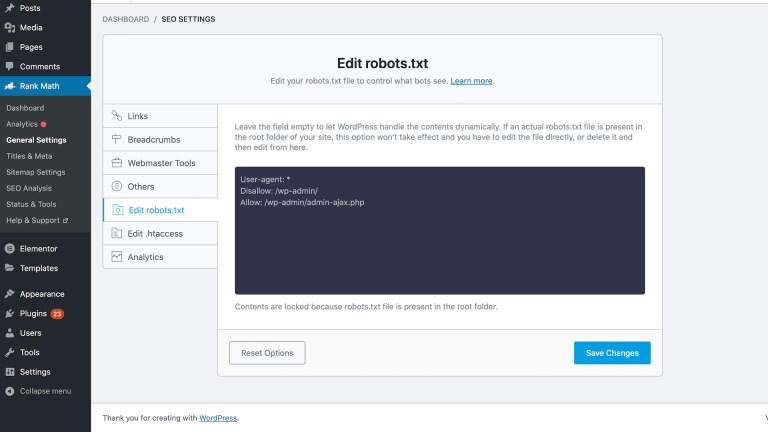
Task: Switch to the Edit robots.txt tab
Action: [x=156, y=210]
